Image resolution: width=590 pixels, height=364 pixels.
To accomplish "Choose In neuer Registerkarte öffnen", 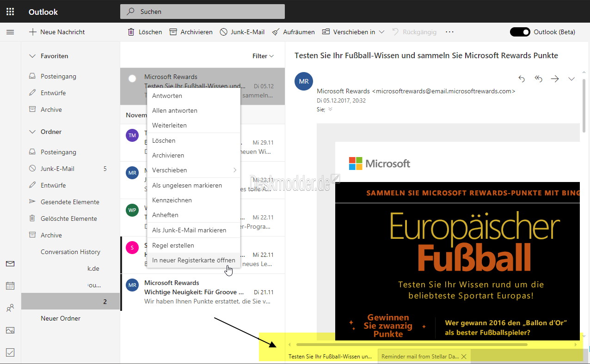I will point(194,260).
